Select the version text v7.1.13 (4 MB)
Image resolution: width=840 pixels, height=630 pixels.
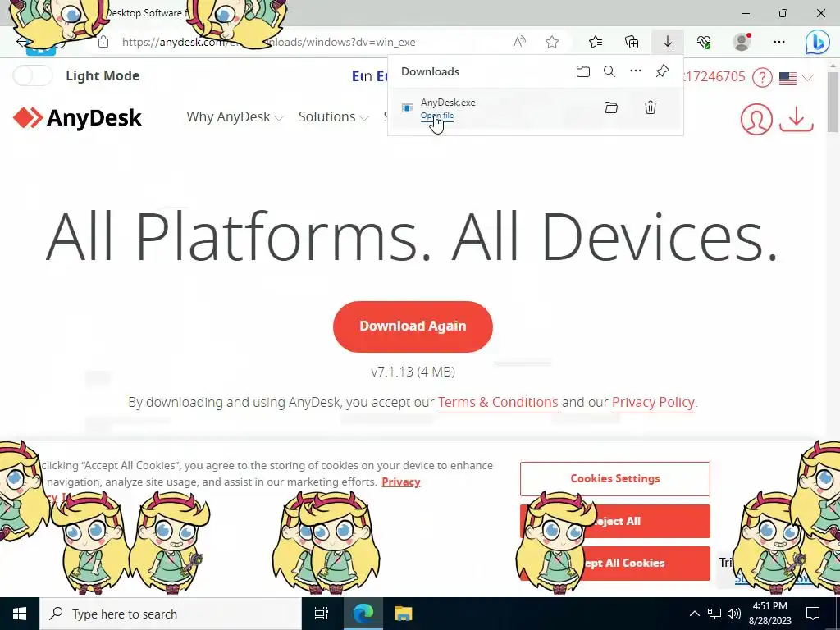[x=413, y=372]
